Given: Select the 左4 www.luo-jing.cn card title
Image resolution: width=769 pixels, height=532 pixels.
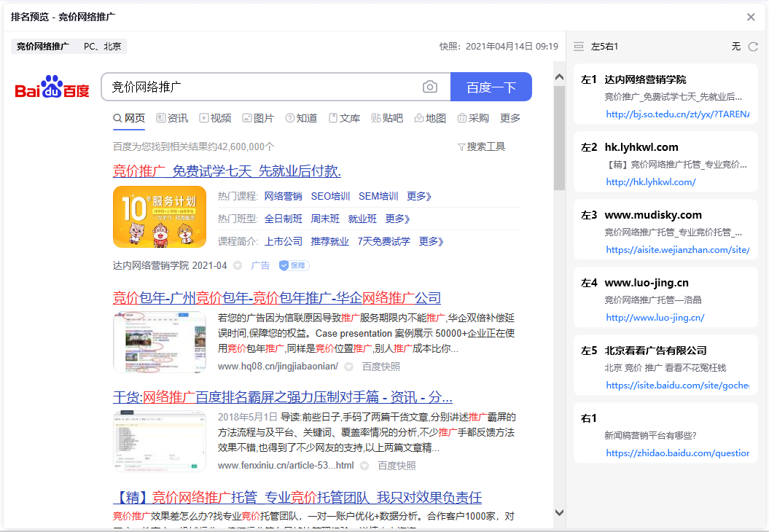Looking at the screenshot, I should [647, 283].
